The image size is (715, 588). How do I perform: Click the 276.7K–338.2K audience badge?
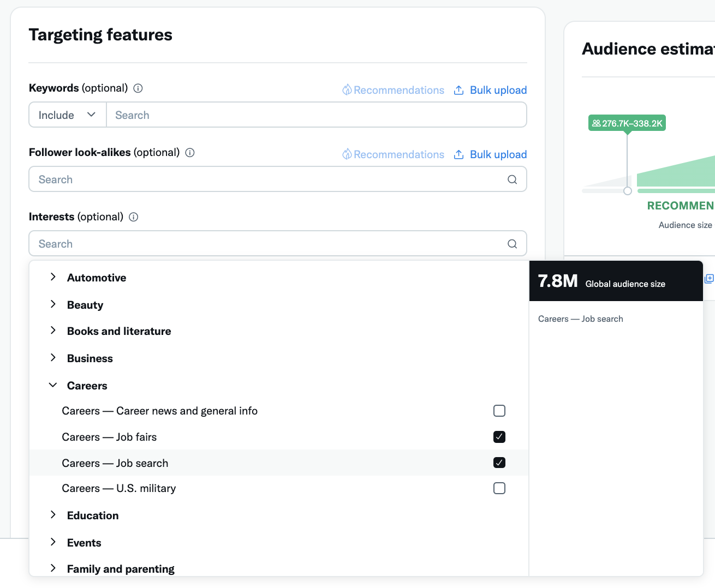pos(627,123)
